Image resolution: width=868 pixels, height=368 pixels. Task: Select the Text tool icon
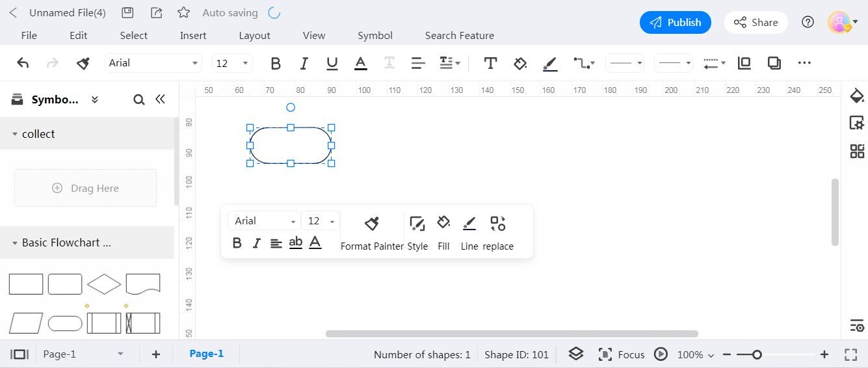(x=490, y=63)
